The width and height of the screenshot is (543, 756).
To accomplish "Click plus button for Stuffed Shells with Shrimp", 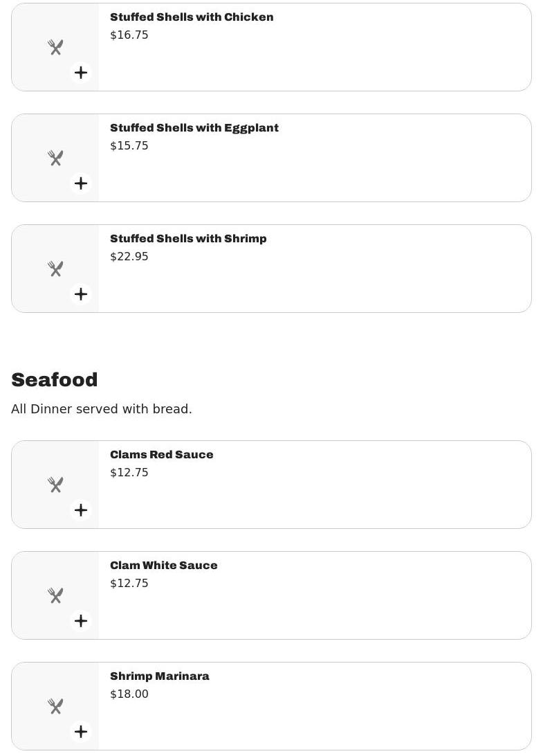I will [x=81, y=294].
